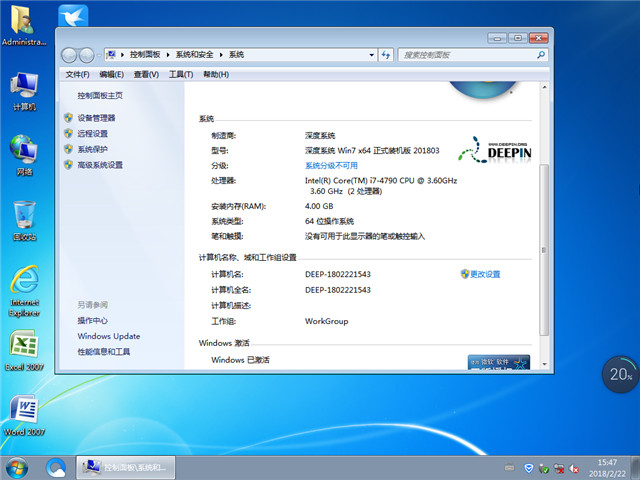Open the 工具(T) menu
The width and height of the screenshot is (640, 480).
pyautogui.click(x=181, y=74)
